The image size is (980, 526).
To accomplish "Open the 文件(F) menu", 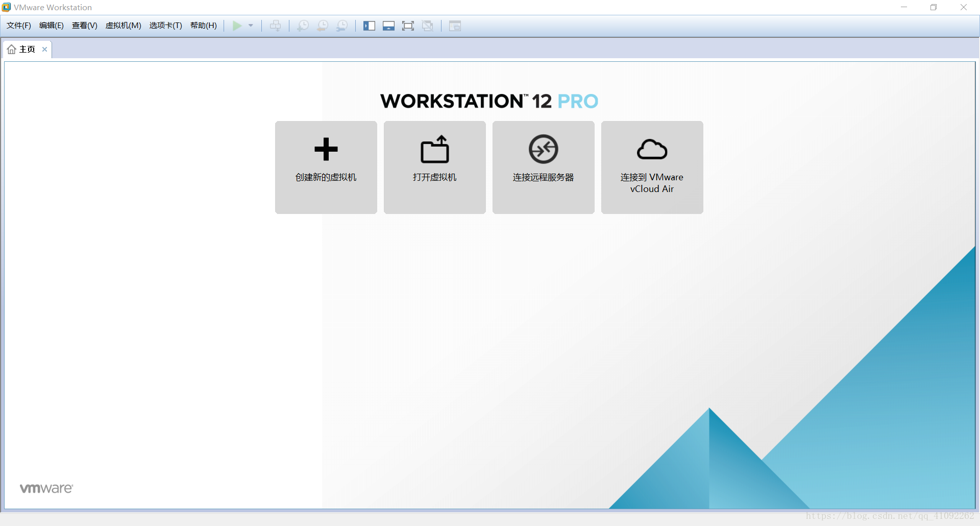I will 19,26.
